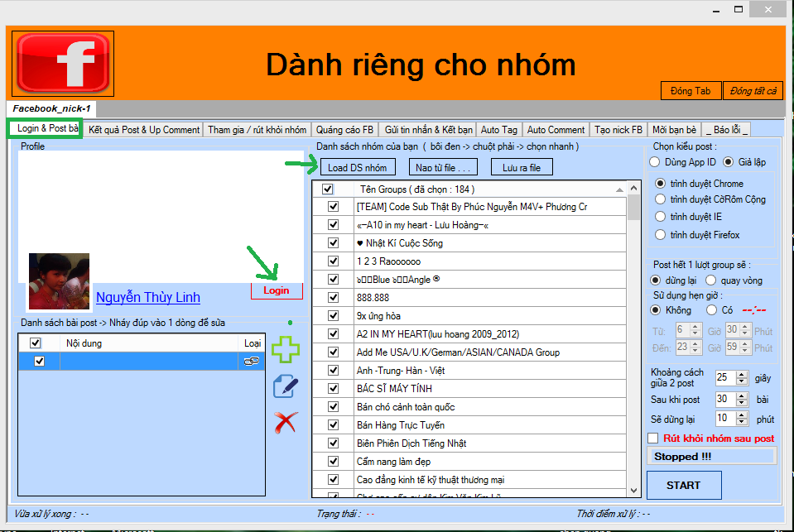Click the Load DS nhóm button
This screenshot has width=794, height=532.
358,168
